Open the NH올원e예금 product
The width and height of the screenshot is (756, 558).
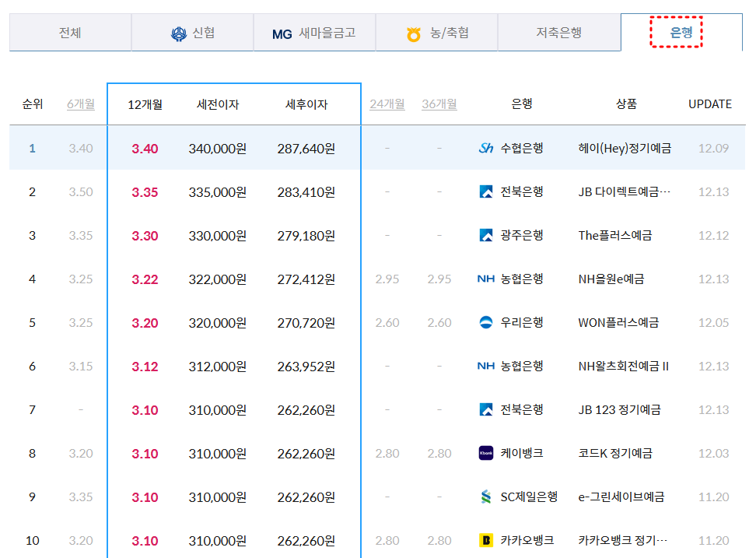[611, 279]
